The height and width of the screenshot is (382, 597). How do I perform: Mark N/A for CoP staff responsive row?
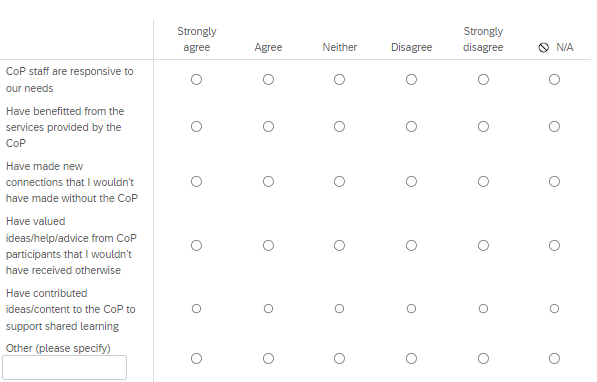coord(554,80)
